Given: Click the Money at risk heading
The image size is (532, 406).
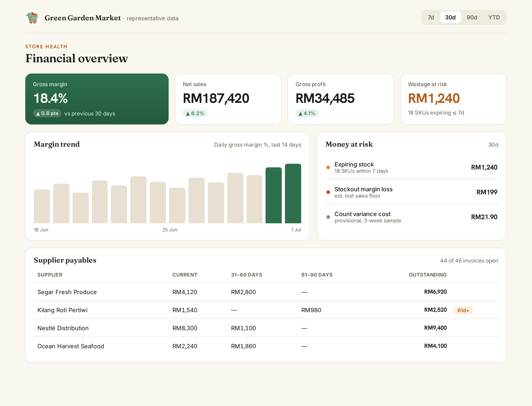Looking at the screenshot, I should (x=349, y=144).
